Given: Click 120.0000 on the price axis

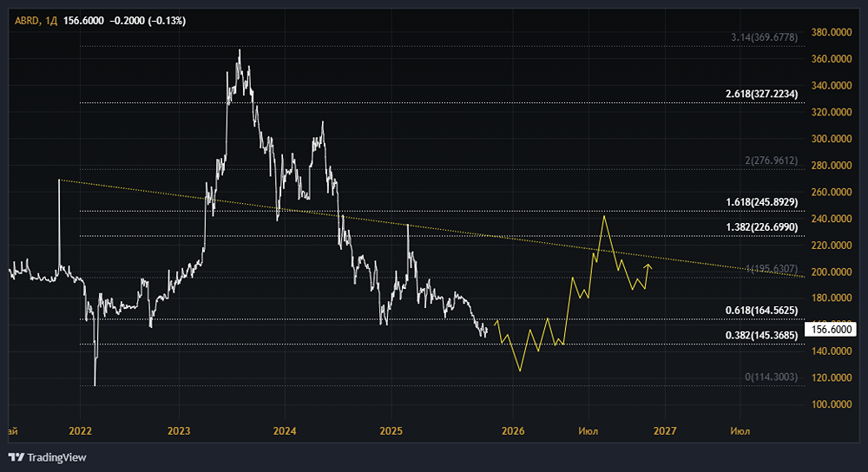Looking at the screenshot, I should pos(832,377).
